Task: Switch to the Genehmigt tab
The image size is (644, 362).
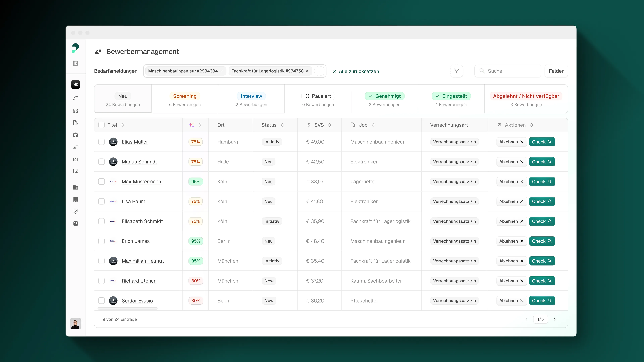Action: point(385,99)
